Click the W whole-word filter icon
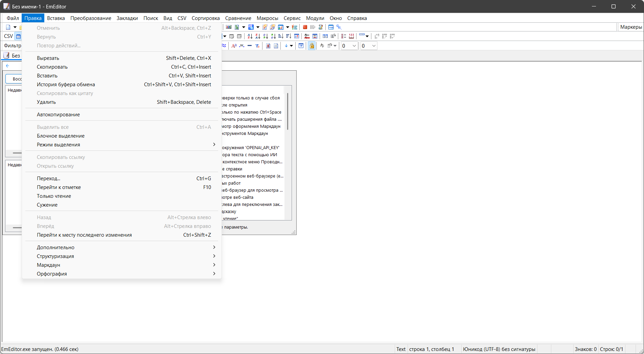The width and height of the screenshot is (644, 354). tap(241, 46)
